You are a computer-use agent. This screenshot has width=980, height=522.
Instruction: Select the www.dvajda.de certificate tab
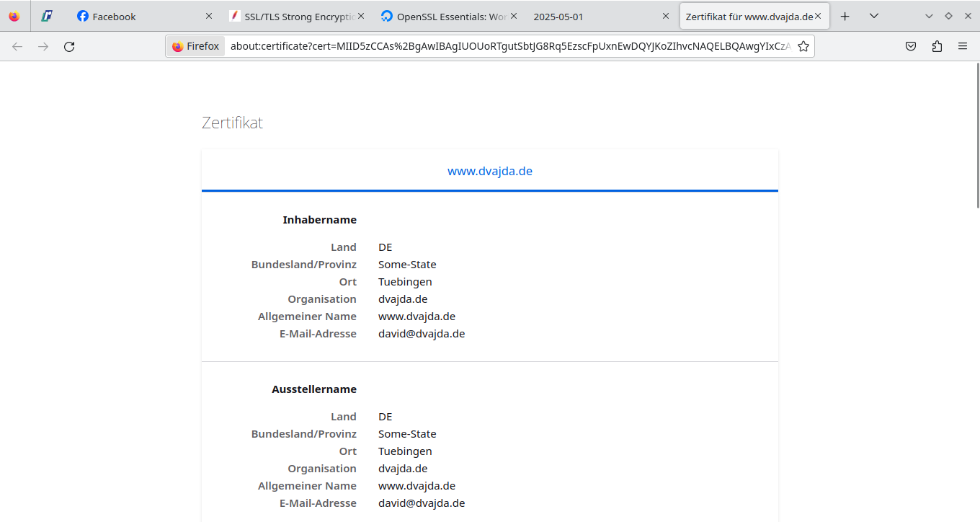click(490, 171)
